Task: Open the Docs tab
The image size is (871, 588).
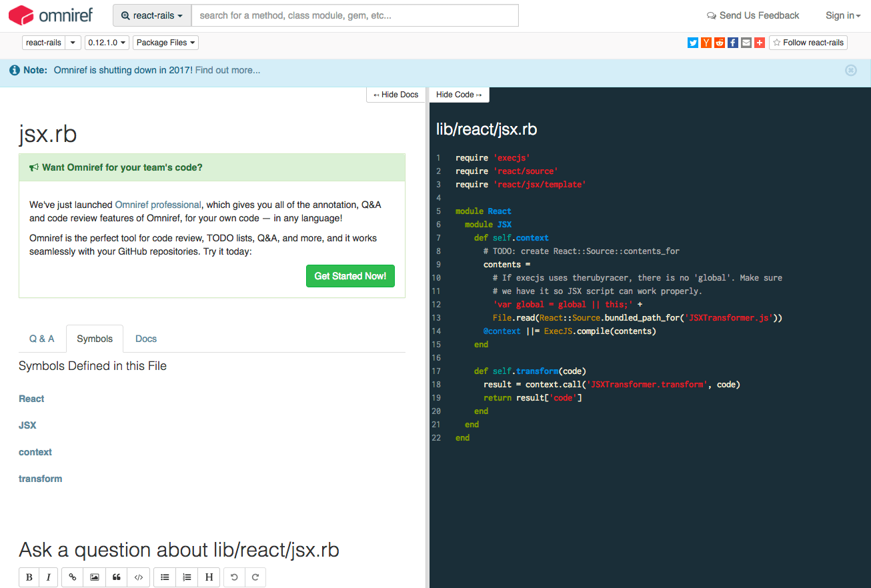Action: 146,339
